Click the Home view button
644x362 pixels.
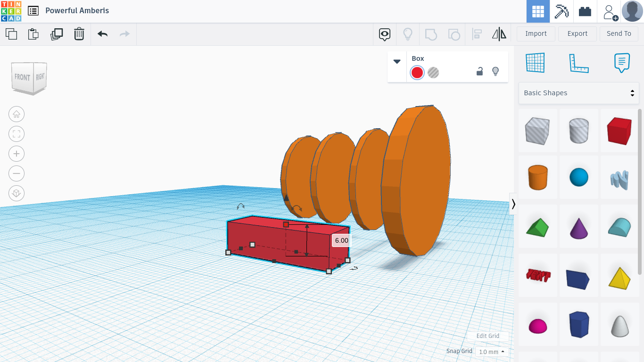tap(17, 114)
